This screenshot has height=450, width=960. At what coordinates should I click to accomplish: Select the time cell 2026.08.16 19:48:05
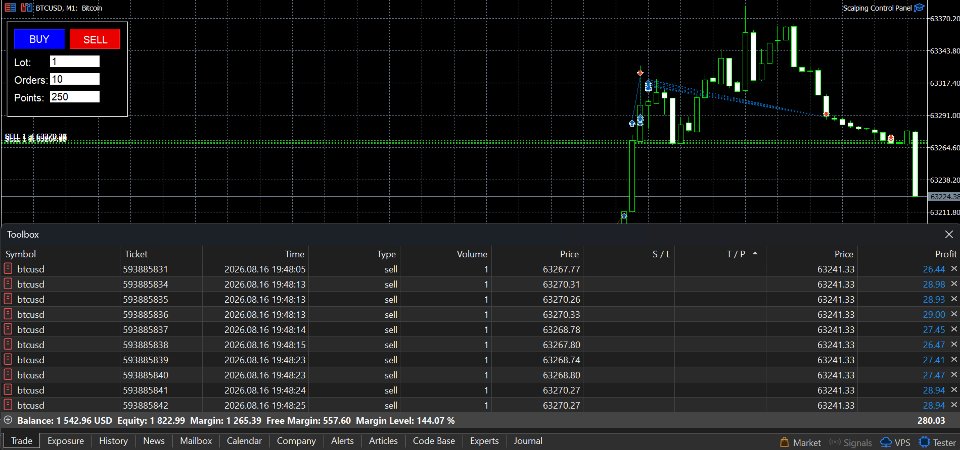click(x=265, y=269)
